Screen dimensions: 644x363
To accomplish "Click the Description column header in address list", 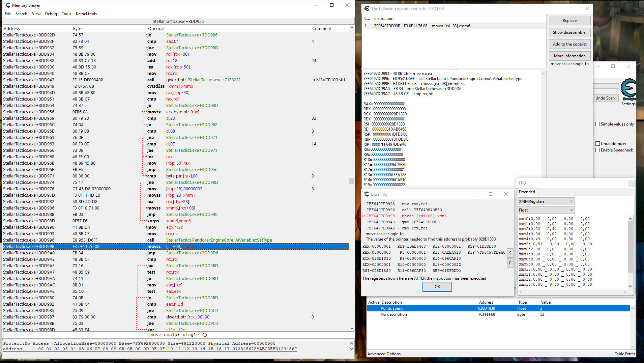I will click(x=429, y=302).
